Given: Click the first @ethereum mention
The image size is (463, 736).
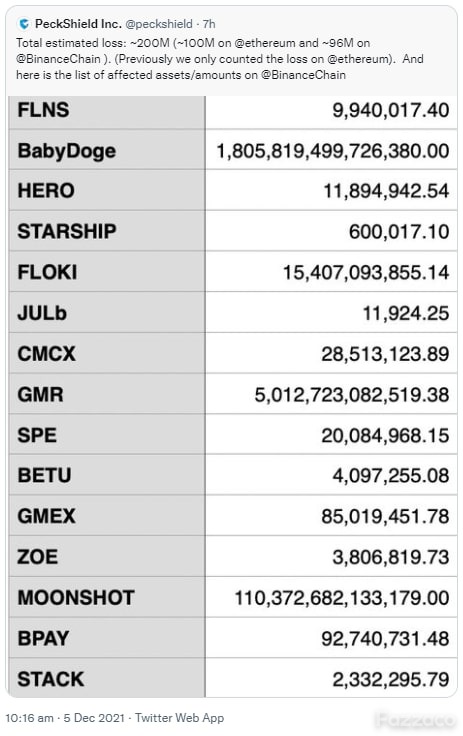Looking at the screenshot, I should pos(264,43).
